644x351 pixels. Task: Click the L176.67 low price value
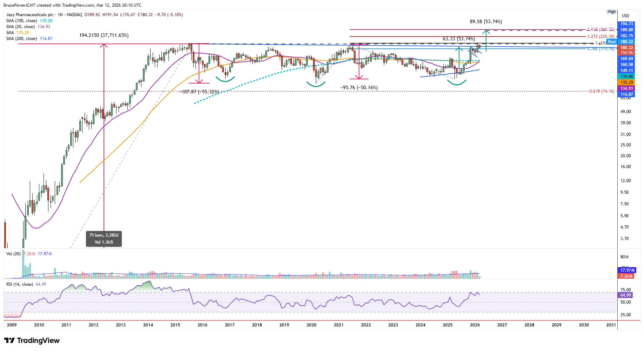click(127, 15)
